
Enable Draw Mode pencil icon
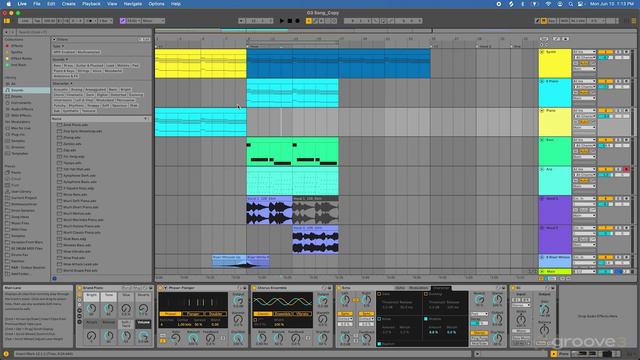pyautogui.click(x=538, y=21)
